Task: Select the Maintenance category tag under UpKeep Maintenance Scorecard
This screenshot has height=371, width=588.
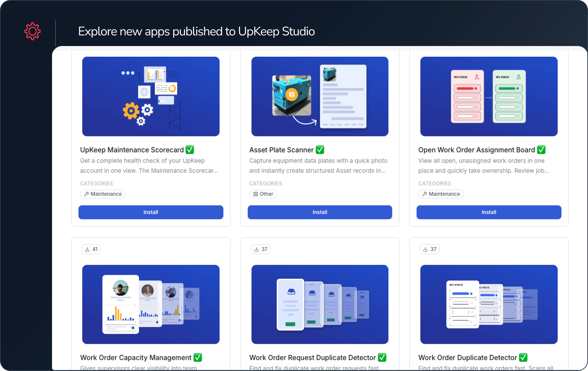Action: 103,194
